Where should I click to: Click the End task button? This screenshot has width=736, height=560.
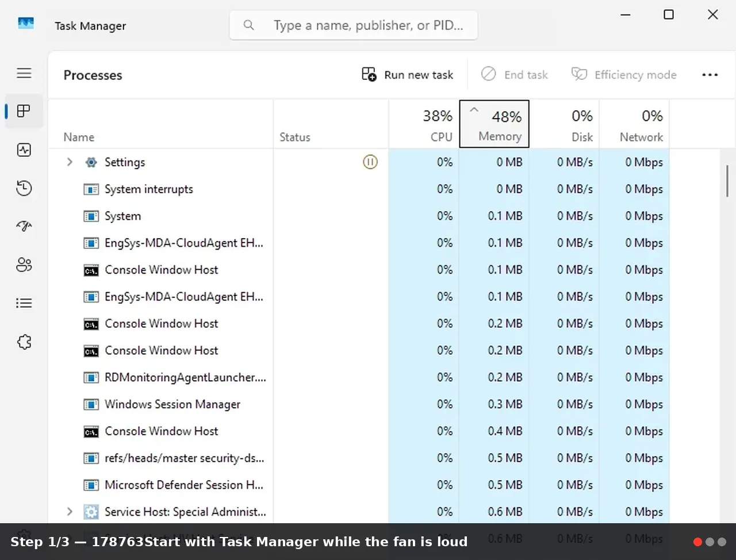(515, 75)
